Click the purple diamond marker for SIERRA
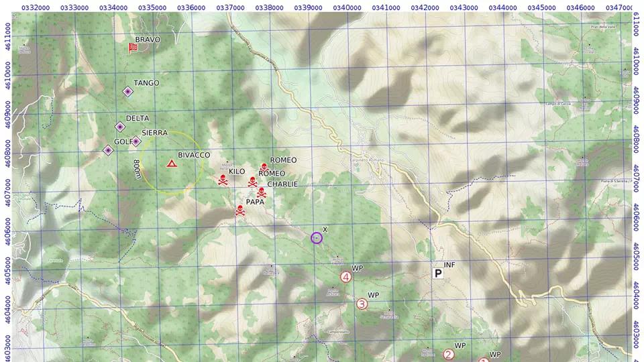644x362 pixels. pos(136,141)
